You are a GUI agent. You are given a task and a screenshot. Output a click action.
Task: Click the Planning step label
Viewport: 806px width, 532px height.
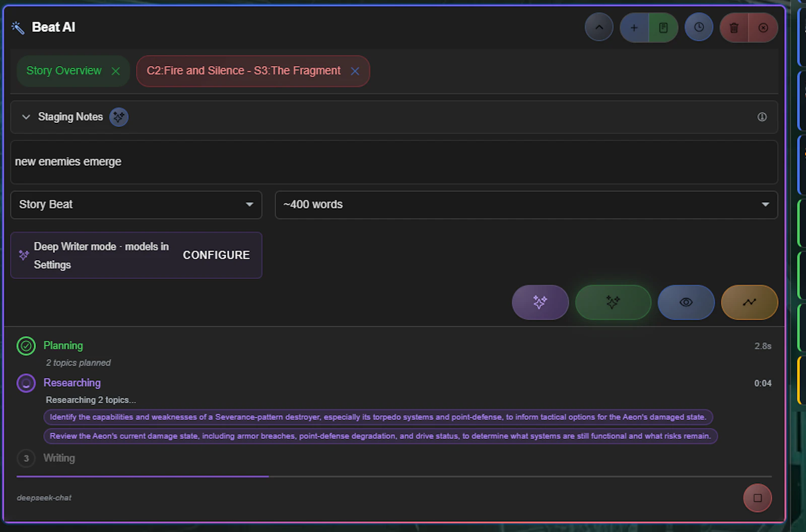tap(63, 346)
